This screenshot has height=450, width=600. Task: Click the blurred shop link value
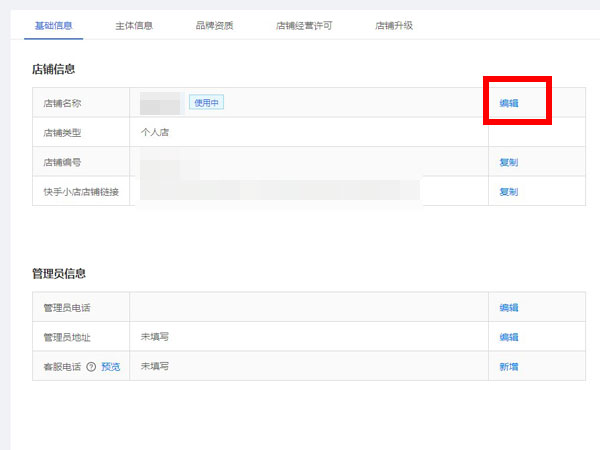click(x=280, y=191)
